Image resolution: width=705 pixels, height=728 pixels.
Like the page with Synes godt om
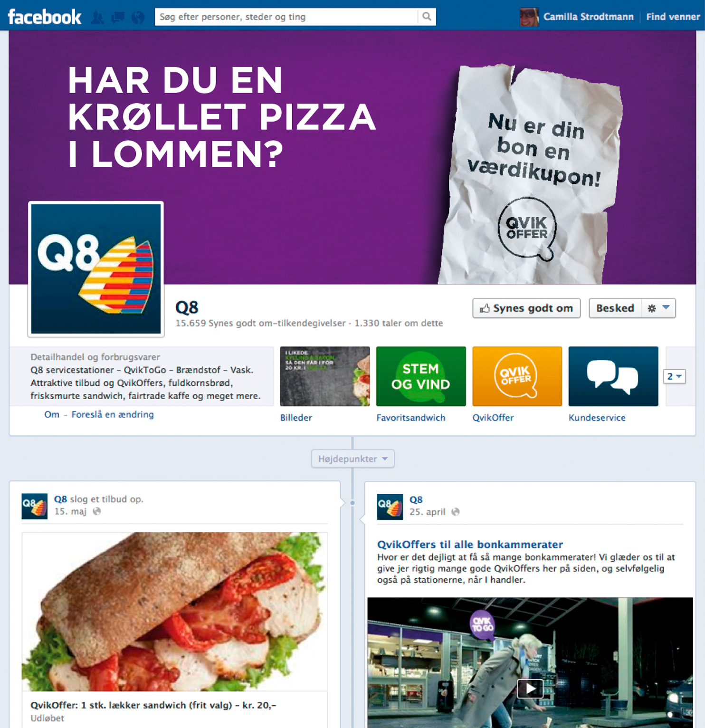point(526,308)
